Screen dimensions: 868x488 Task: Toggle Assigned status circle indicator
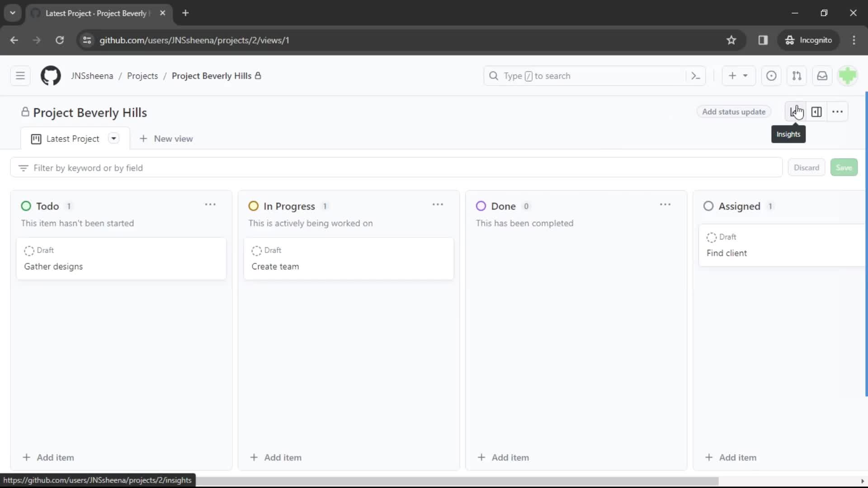[x=708, y=206]
